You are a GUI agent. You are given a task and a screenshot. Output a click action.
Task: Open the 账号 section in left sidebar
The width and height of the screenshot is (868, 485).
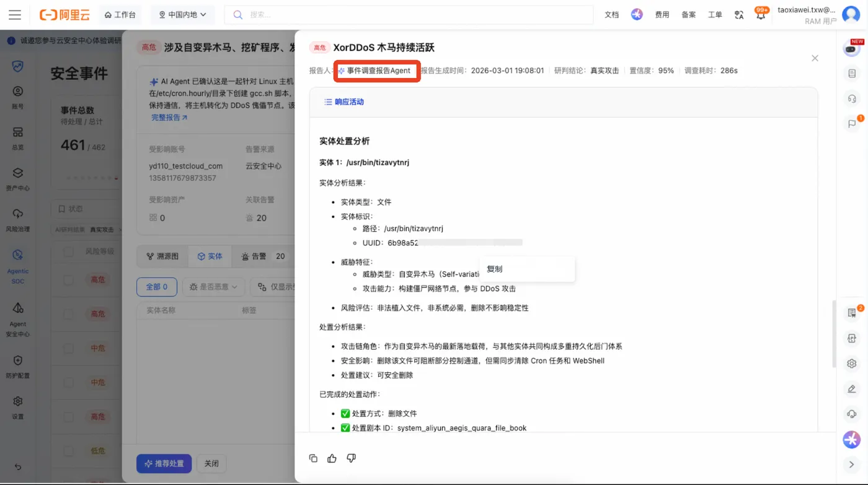click(x=18, y=98)
